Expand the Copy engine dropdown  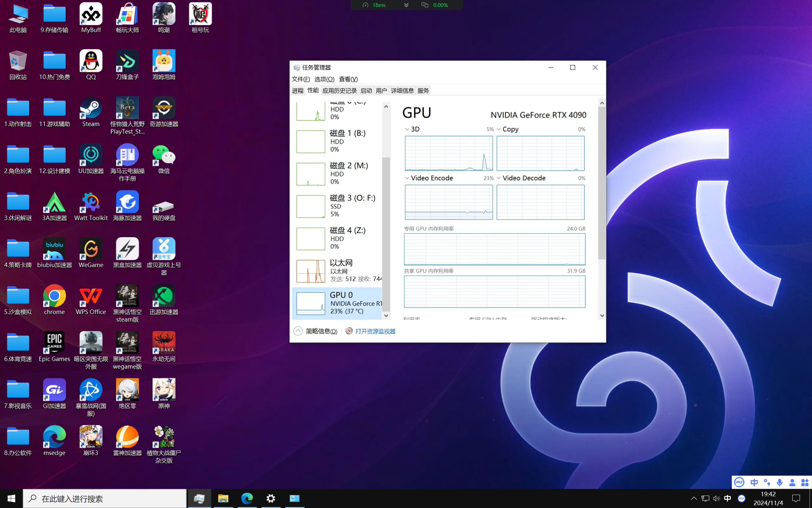pyautogui.click(x=499, y=129)
